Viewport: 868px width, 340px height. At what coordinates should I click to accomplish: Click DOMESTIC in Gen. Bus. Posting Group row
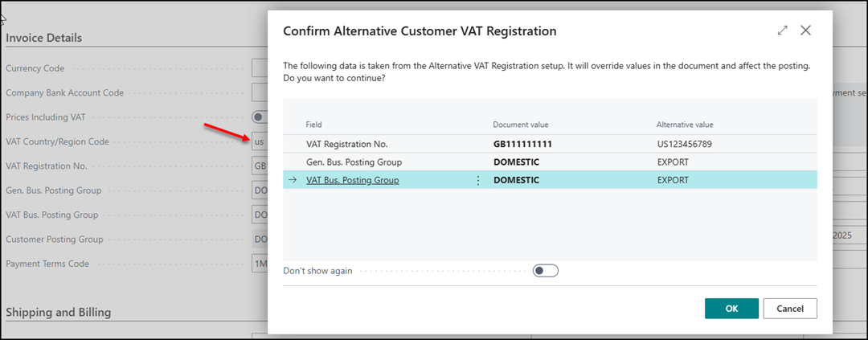click(516, 162)
